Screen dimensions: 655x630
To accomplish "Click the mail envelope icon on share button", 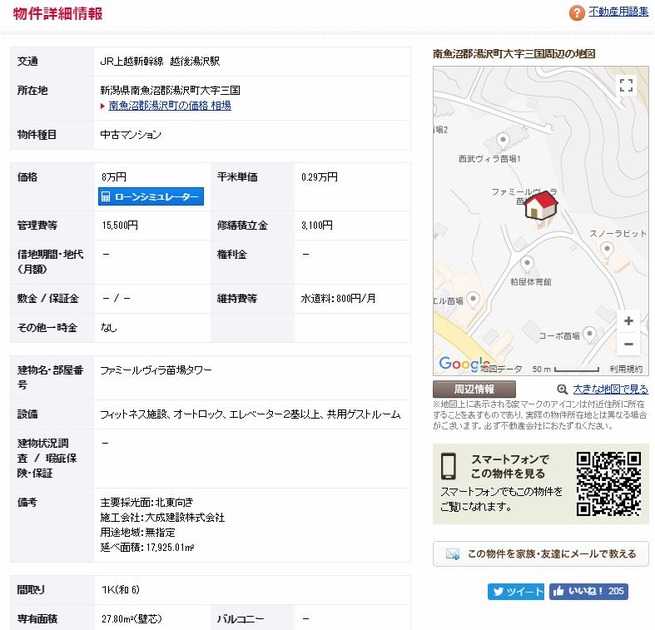I will click(452, 554).
